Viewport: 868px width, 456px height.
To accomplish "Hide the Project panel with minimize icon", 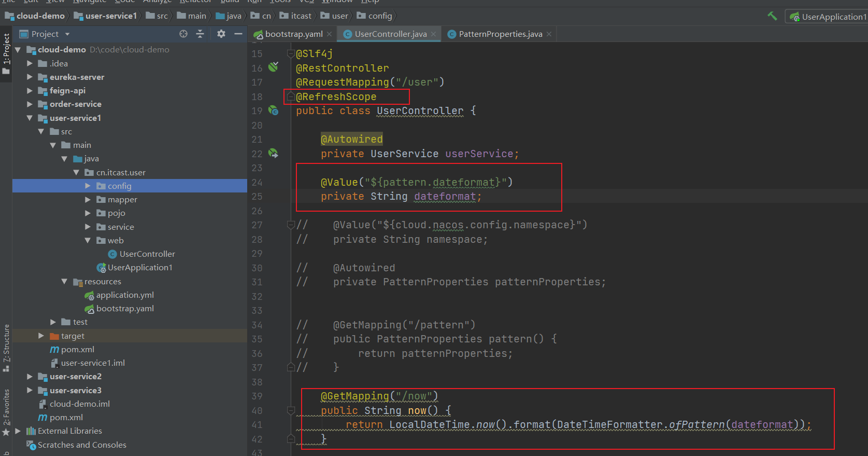I will (238, 34).
